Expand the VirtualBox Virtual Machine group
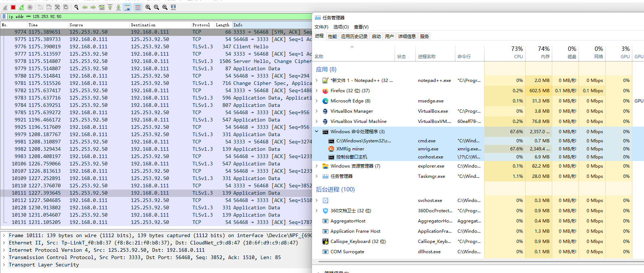Image resolution: width=644 pixels, height=273 pixels. pos(317,121)
